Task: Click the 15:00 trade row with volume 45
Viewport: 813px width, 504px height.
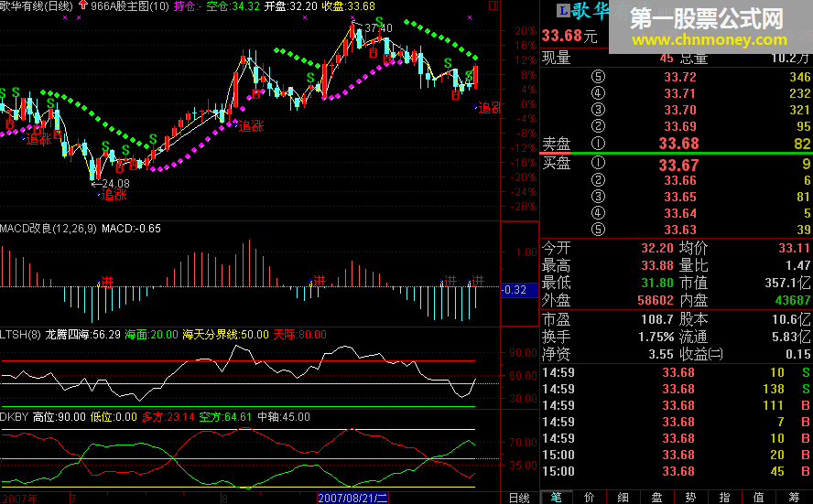Action: 676,471
